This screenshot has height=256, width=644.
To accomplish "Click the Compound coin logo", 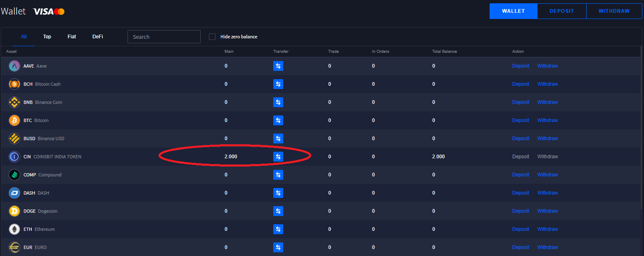I will tap(14, 175).
